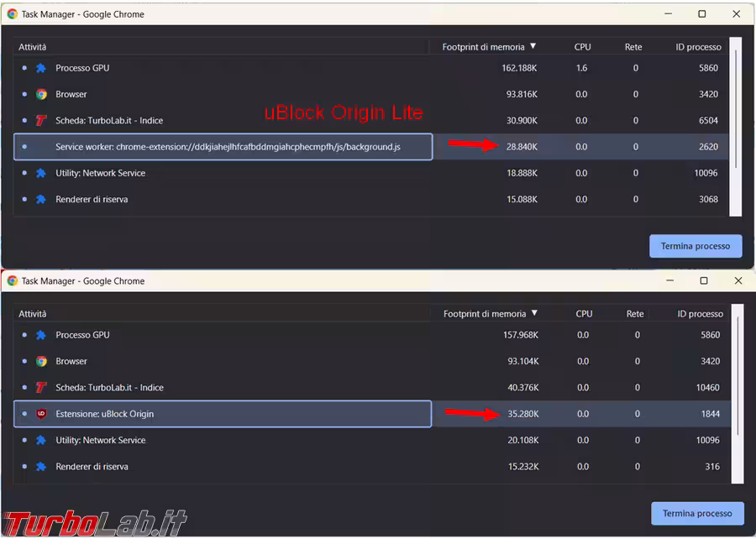
Task: Click Chrome logo in top window title bar
Action: (x=12, y=14)
